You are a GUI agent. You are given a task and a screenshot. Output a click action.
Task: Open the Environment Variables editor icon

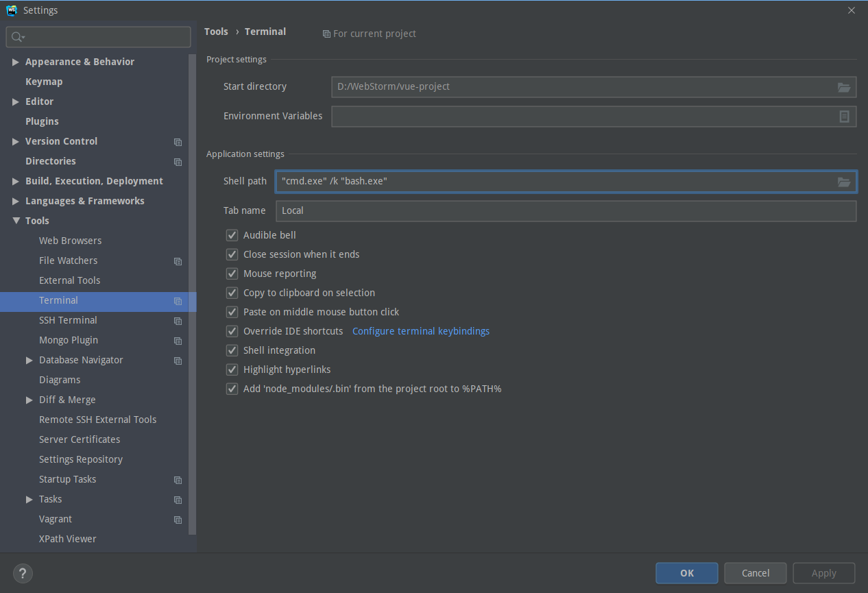[844, 117]
